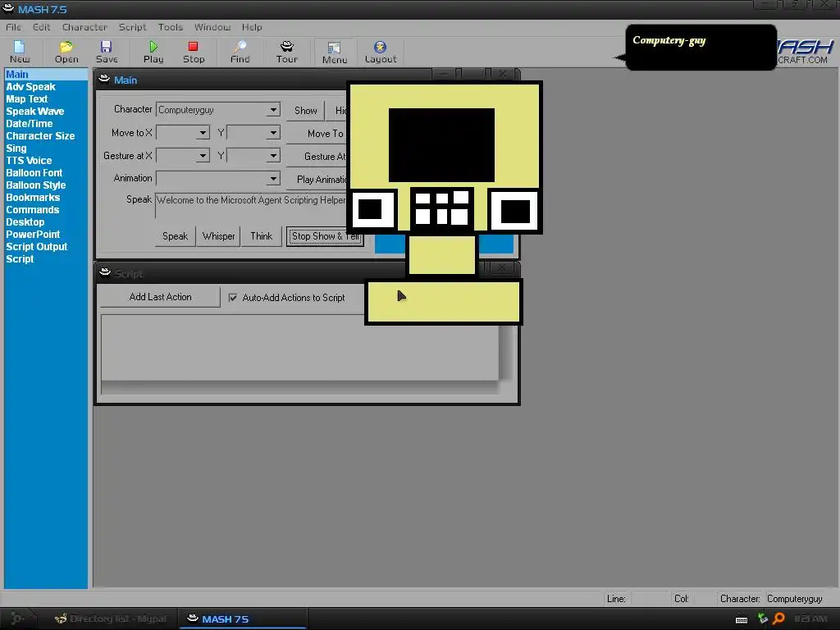Screen dimensions: 840x630
Task: Click the keyboard icon in system tray
Action: (742, 619)
